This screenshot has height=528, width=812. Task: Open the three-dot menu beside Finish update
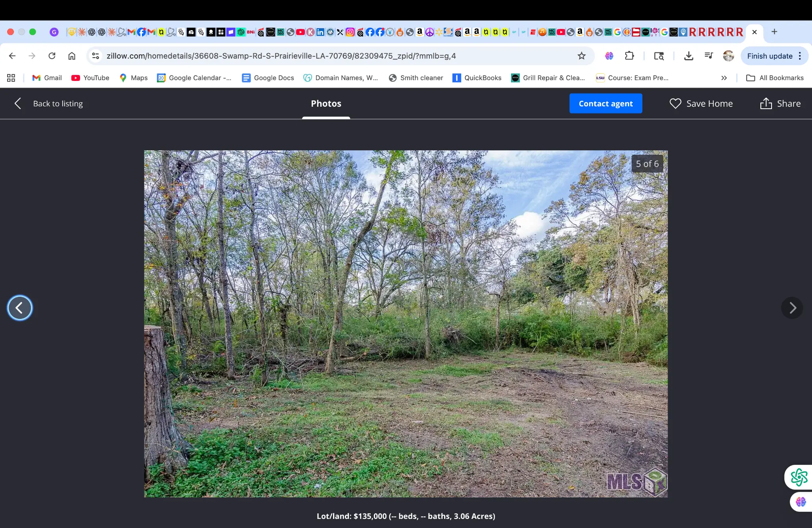(800, 56)
